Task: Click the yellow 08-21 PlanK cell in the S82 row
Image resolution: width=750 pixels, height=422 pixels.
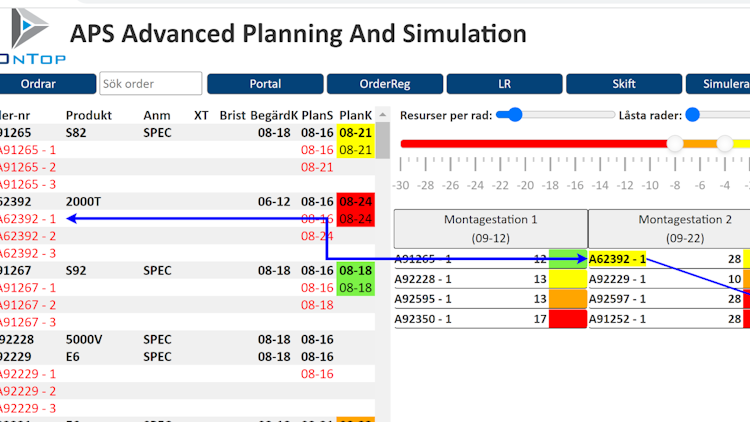Action: (x=355, y=133)
